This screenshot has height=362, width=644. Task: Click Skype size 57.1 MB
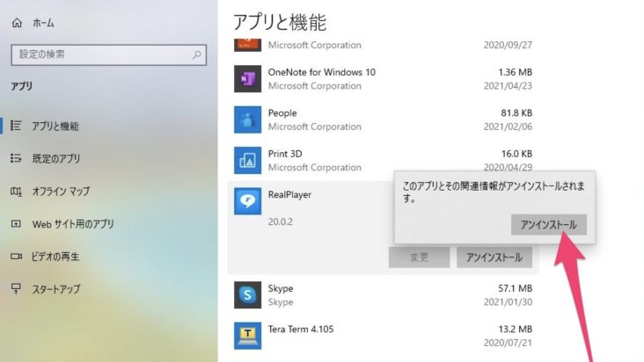(x=515, y=288)
